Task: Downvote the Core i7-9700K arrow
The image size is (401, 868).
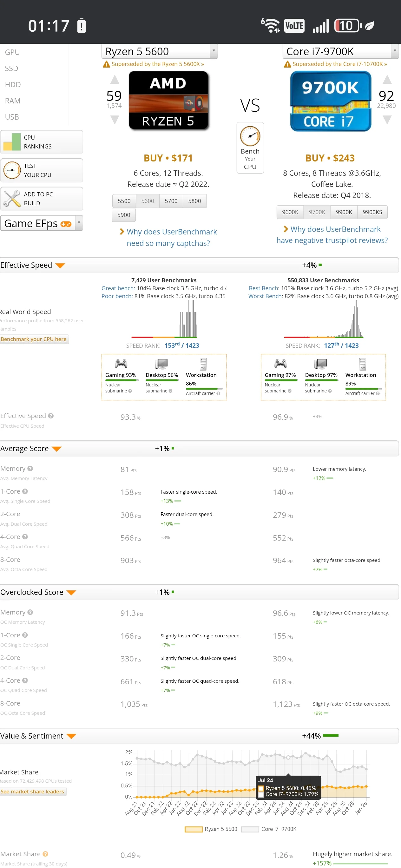Action: coord(387,120)
